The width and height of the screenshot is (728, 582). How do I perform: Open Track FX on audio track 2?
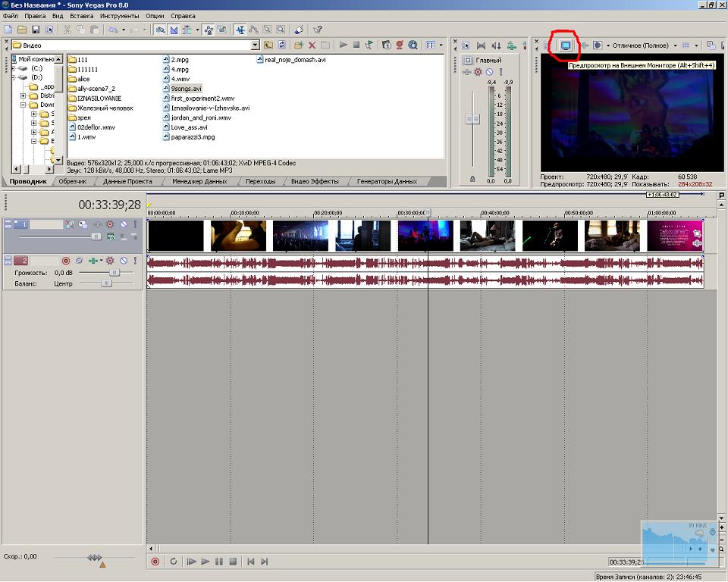coord(110,261)
